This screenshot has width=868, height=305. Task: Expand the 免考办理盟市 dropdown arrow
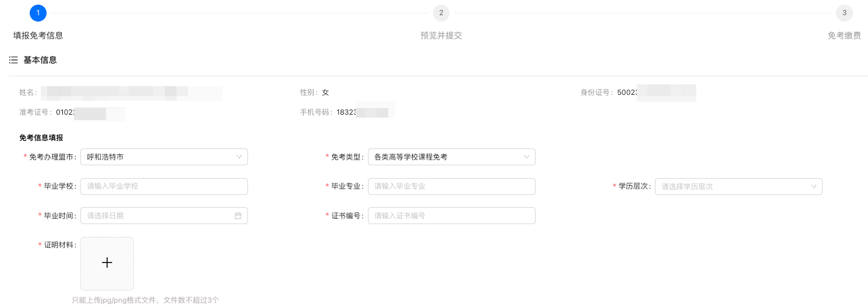tap(239, 157)
